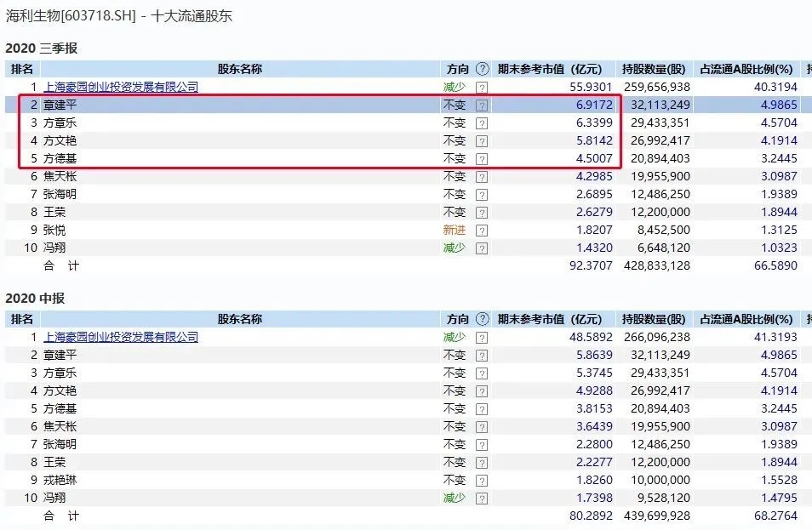Select 方文艳 name in 三季报 table
The width and height of the screenshot is (812, 530).
point(60,140)
